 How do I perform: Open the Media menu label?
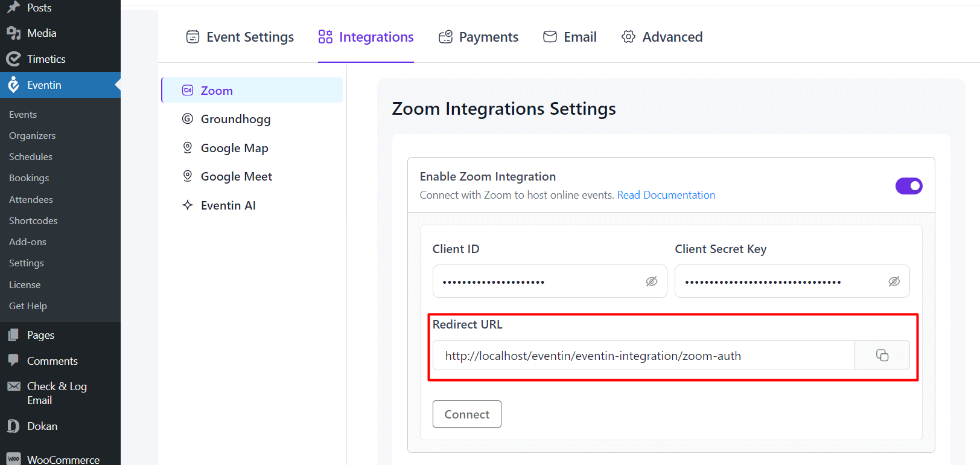[42, 33]
